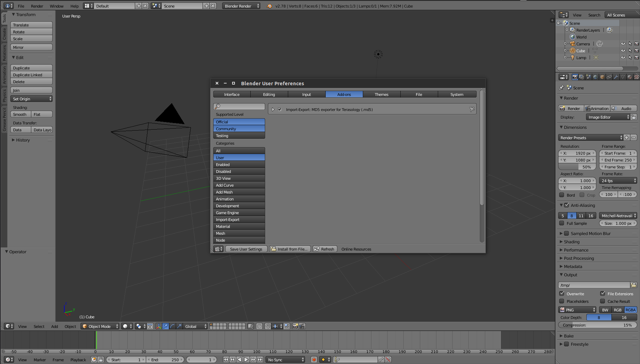Switch to the Interface preferences tab
The image size is (640, 364).
(x=232, y=95)
